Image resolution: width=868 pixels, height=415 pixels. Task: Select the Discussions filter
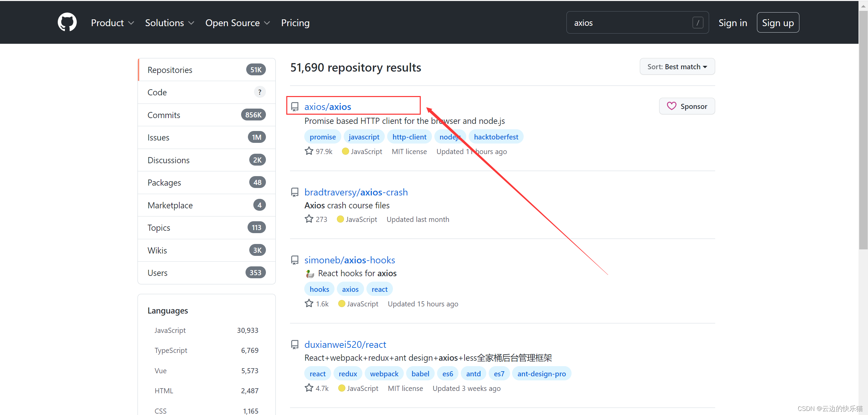coord(206,160)
